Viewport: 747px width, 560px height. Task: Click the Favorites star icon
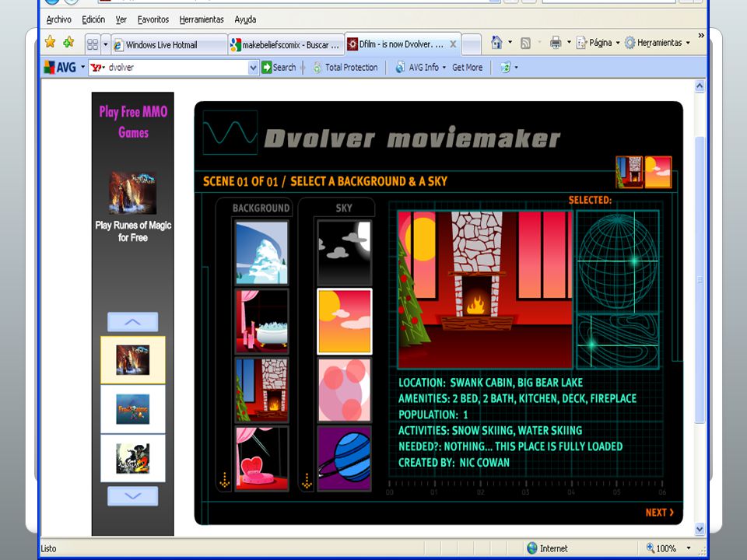point(50,42)
